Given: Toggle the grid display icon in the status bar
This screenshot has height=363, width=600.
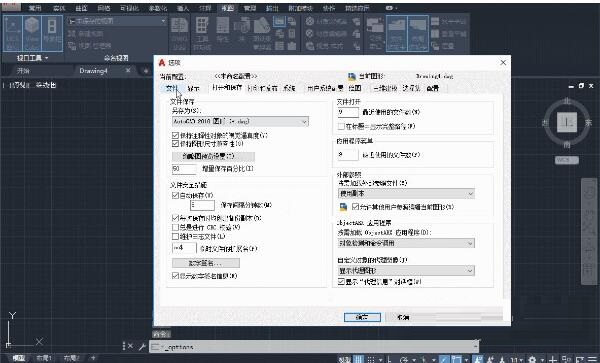Looking at the screenshot, I should click(359, 359).
